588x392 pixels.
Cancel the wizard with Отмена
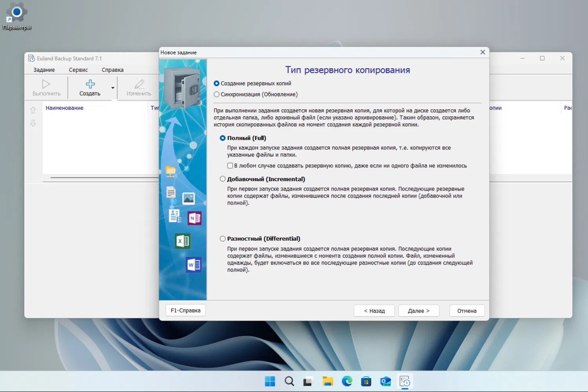pos(467,311)
